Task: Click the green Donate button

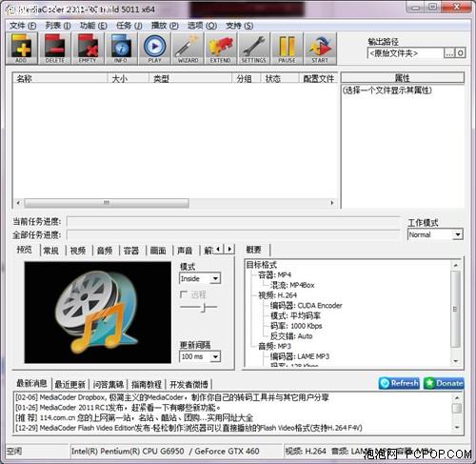Action: tap(444, 383)
